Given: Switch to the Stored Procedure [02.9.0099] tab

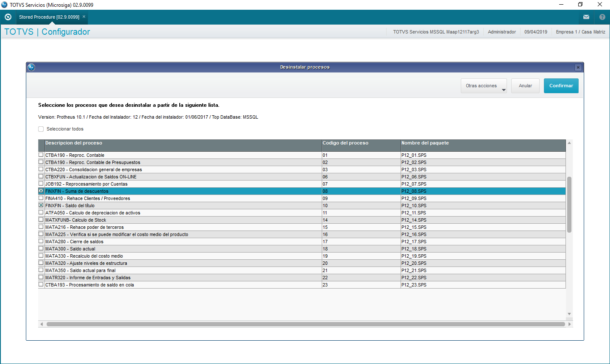Looking at the screenshot, I should click(49, 17).
